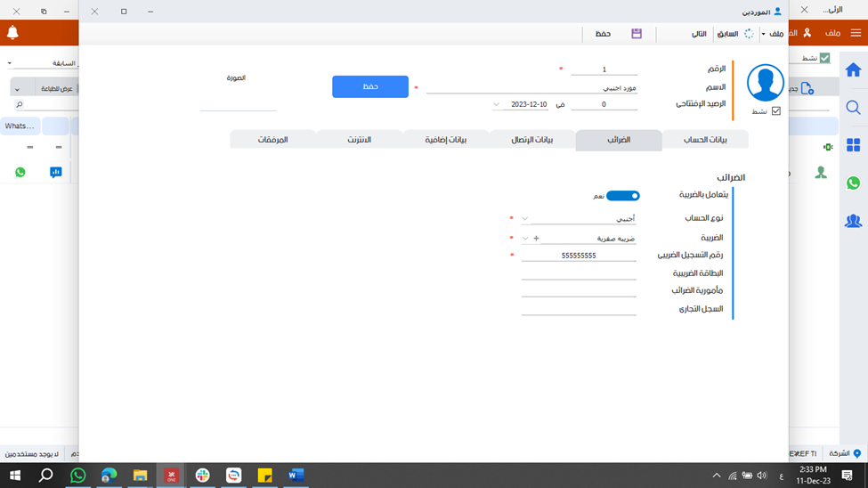The width and height of the screenshot is (868, 488).
Task: Open the home icon in right sidebar
Action: [x=853, y=69]
